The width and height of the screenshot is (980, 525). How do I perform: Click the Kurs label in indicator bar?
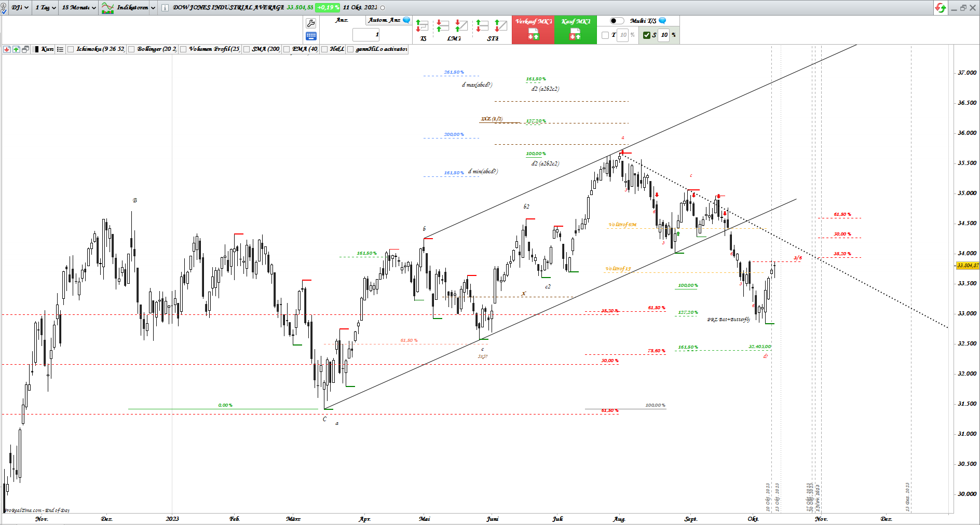[47, 49]
